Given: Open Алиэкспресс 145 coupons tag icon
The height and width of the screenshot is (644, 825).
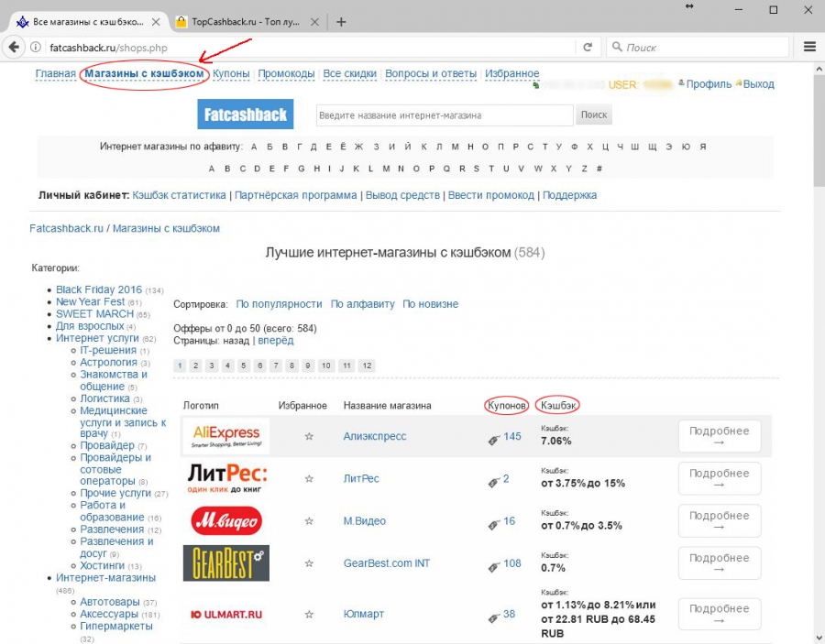Looking at the screenshot, I should tap(493, 440).
